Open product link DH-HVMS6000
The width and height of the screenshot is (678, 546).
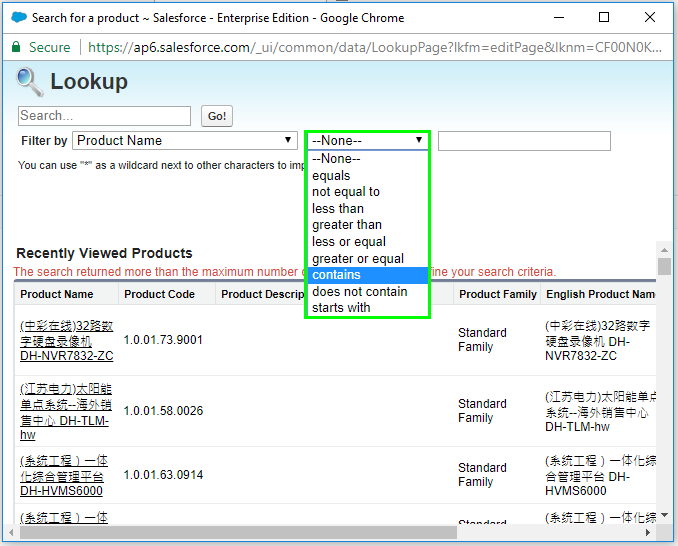tap(64, 476)
